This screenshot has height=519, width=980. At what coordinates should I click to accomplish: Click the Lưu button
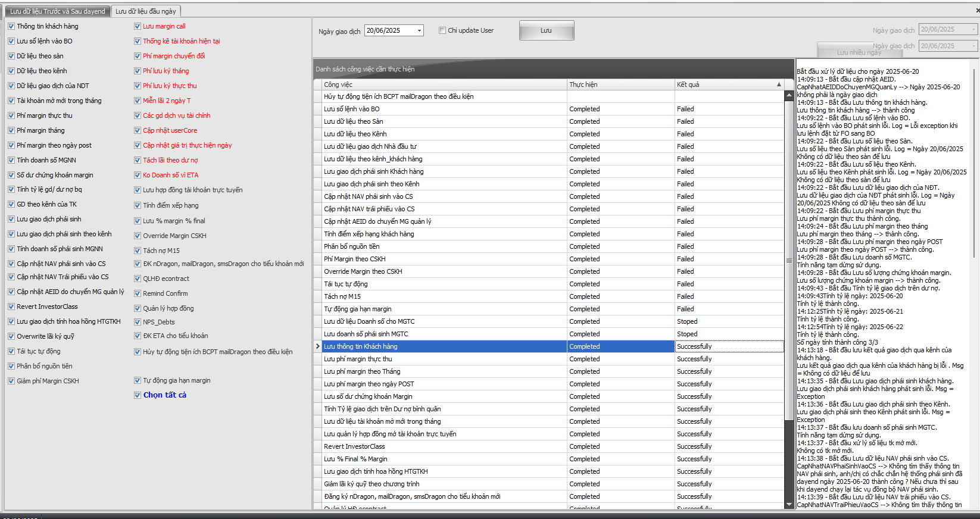(x=547, y=30)
